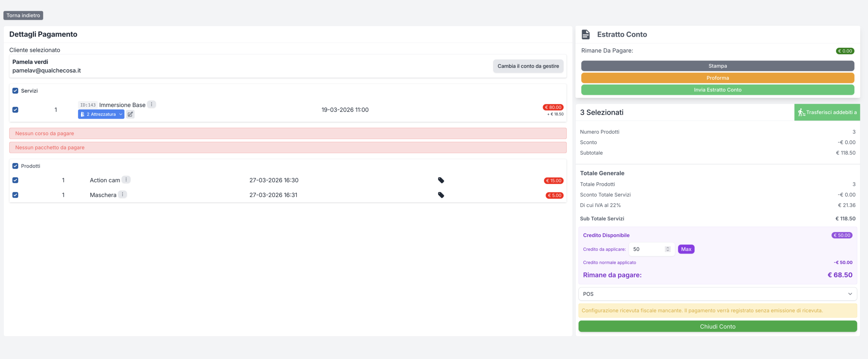This screenshot has width=868, height=359.
Task: Click the Estratto Conto document icon
Action: [x=586, y=35]
